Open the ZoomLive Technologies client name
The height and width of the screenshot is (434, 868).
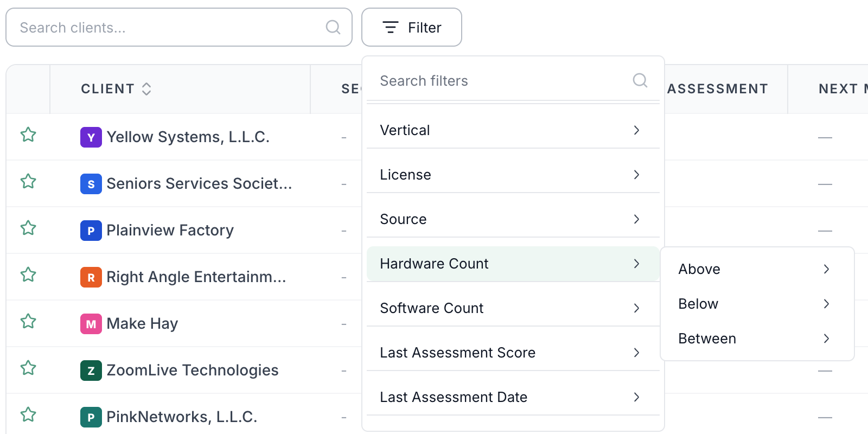click(x=192, y=371)
